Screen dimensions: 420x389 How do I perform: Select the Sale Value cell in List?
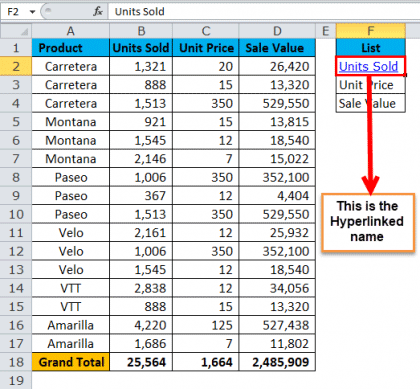click(371, 103)
